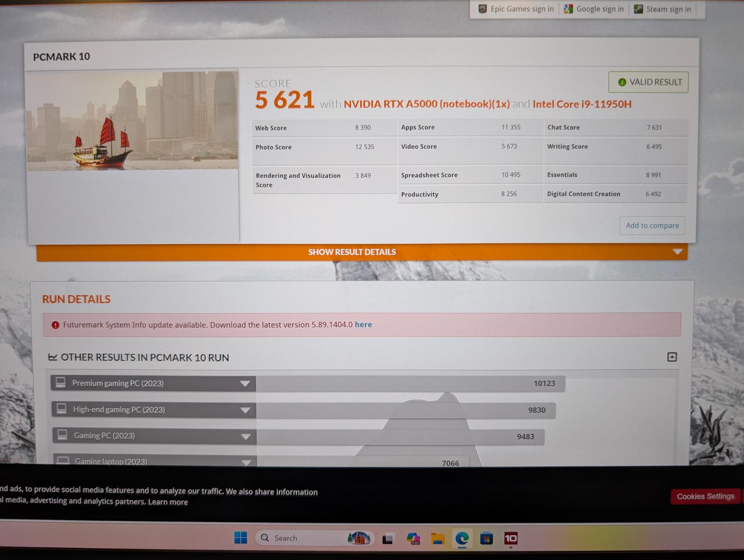Click the Add to compare button
The width and height of the screenshot is (744, 560).
click(652, 226)
